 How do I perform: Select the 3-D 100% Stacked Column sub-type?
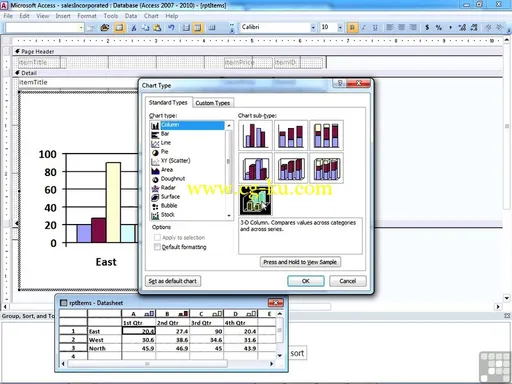(x=326, y=168)
